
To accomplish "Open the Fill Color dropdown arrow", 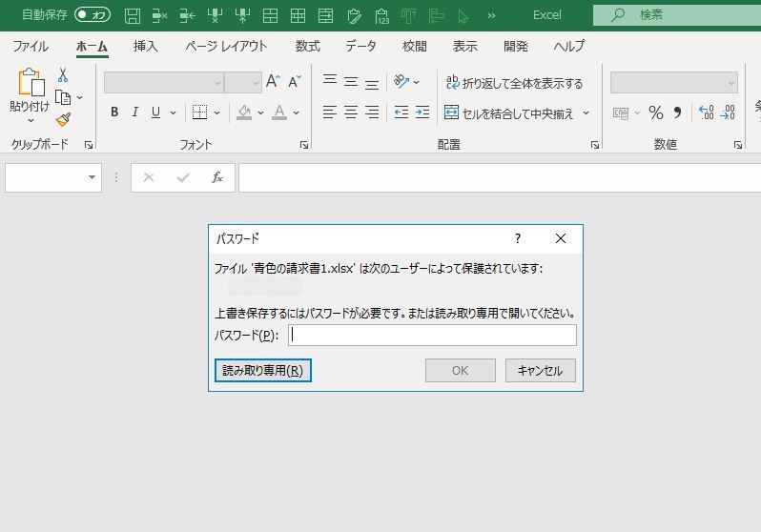I will coord(260,113).
